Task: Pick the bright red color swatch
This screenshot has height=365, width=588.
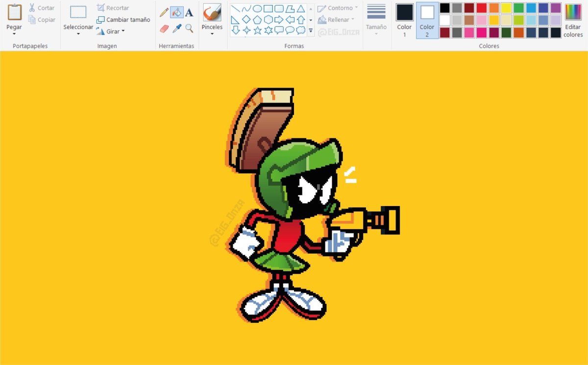Action: (x=482, y=8)
